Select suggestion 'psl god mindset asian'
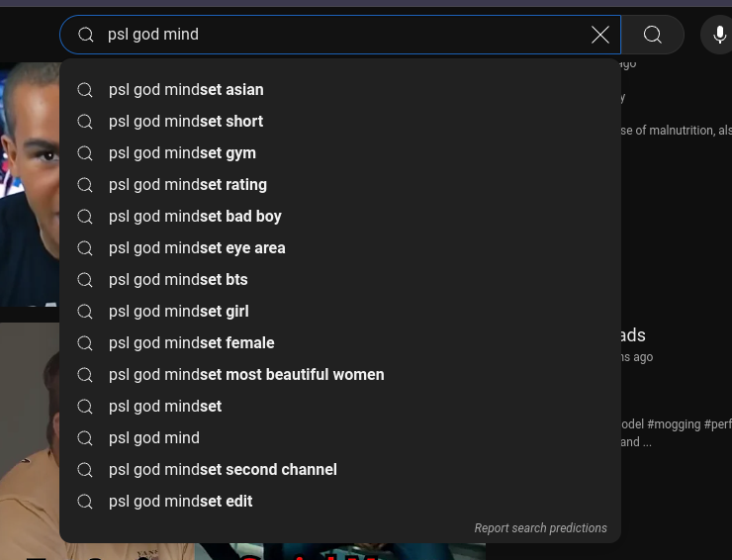 340,90
